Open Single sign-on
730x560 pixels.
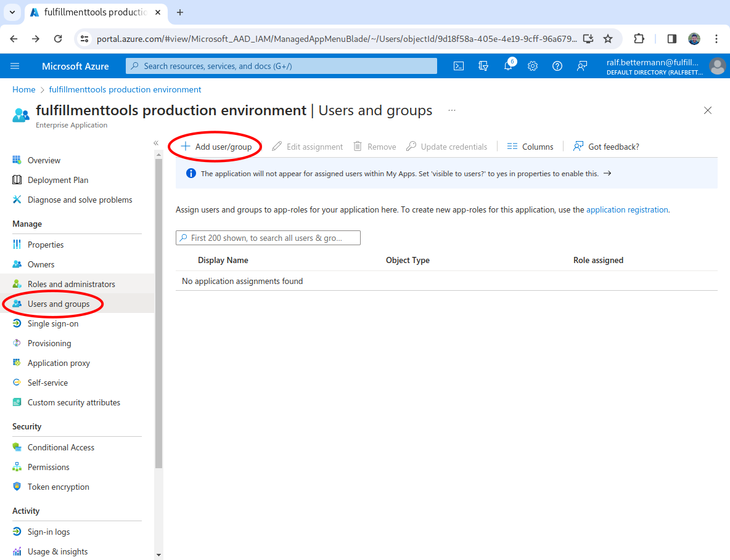52,323
